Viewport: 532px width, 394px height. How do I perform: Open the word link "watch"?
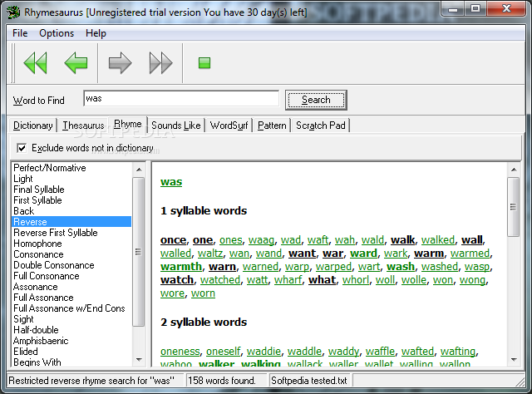tap(177, 280)
